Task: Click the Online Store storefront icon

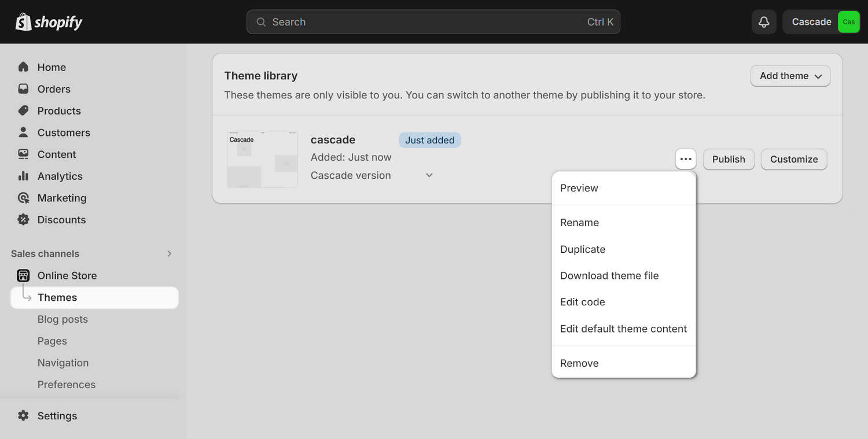Action: pos(23,275)
